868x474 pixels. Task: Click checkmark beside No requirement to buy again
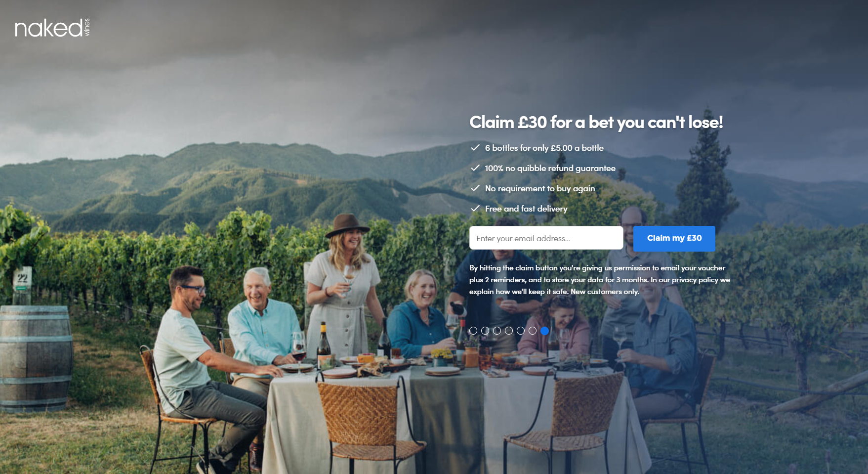[x=475, y=188]
